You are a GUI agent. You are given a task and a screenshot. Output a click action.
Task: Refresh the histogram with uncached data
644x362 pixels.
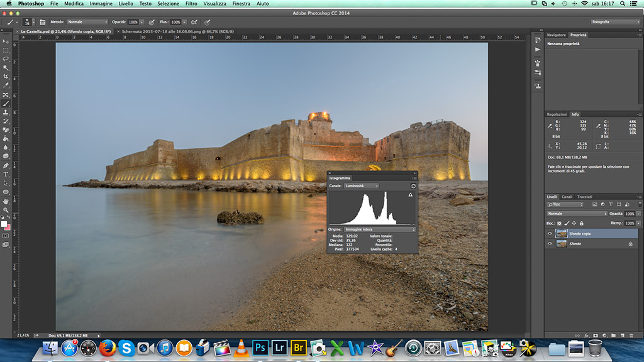pos(413,186)
